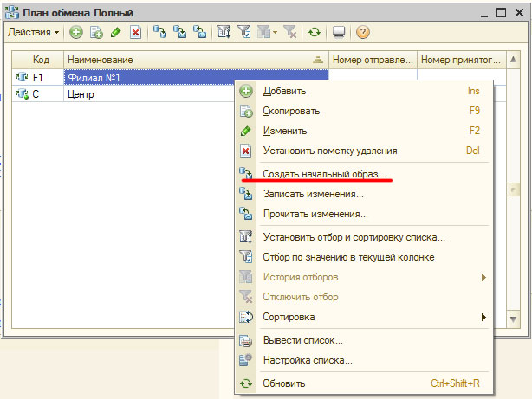The width and height of the screenshot is (532, 399).
Task: Open the Действия dropdown menu
Action: tap(34, 32)
